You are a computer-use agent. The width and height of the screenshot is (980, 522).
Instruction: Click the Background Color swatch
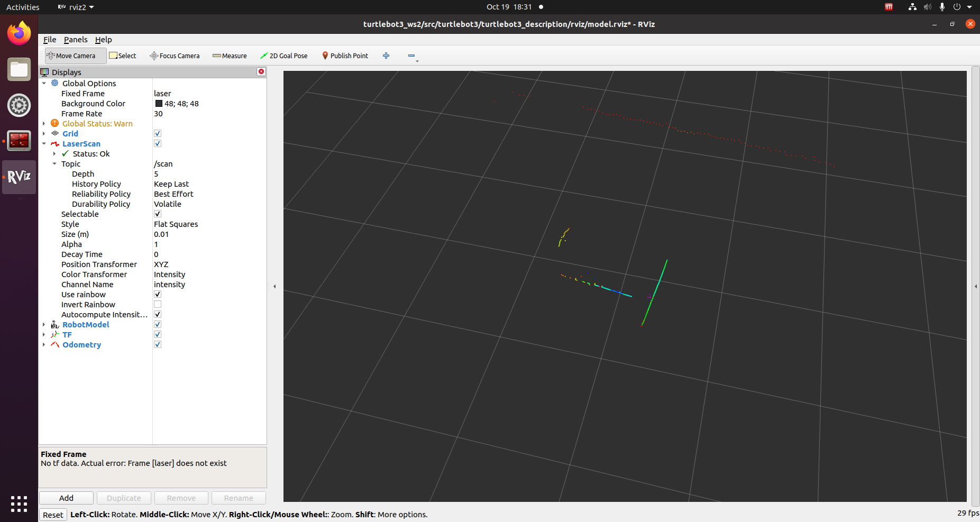click(159, 104)
